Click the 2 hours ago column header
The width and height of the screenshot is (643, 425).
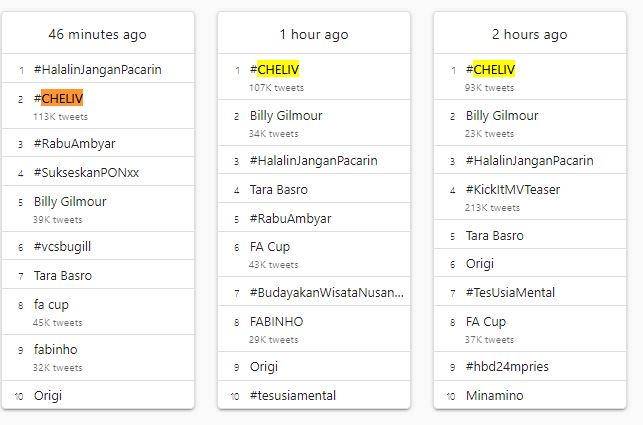coord(529,34)
